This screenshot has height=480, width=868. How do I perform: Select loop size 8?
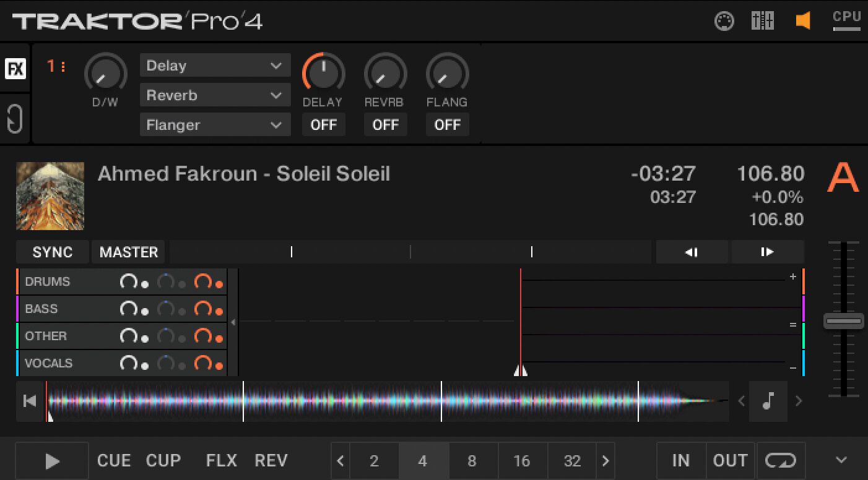pyautogui.click(x=472, y=461)
